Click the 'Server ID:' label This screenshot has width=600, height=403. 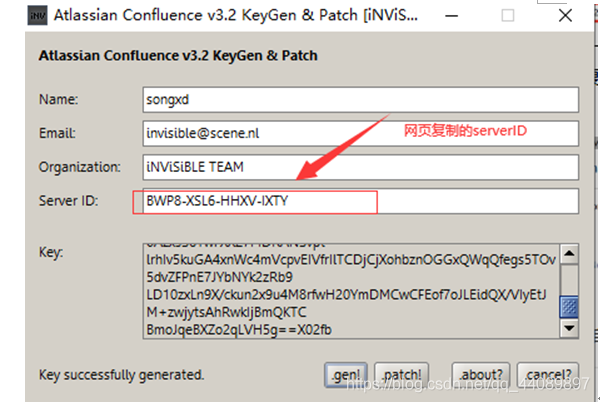(x=68, y=201)
